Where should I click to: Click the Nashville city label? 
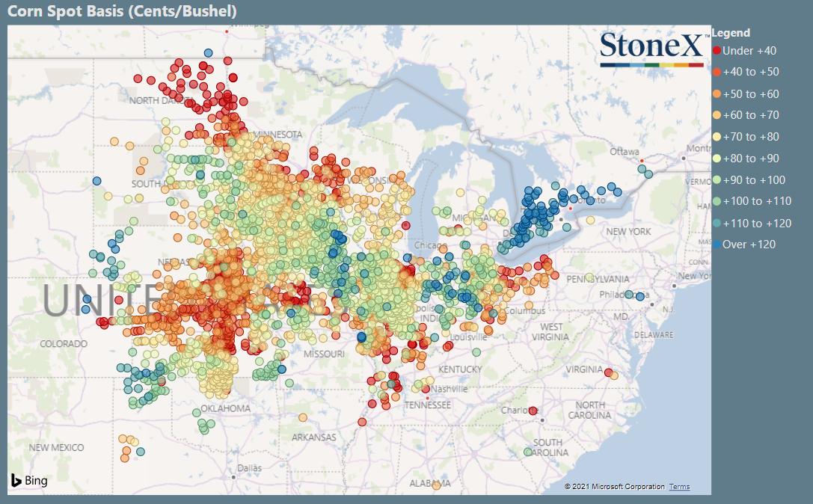point(449,389)
